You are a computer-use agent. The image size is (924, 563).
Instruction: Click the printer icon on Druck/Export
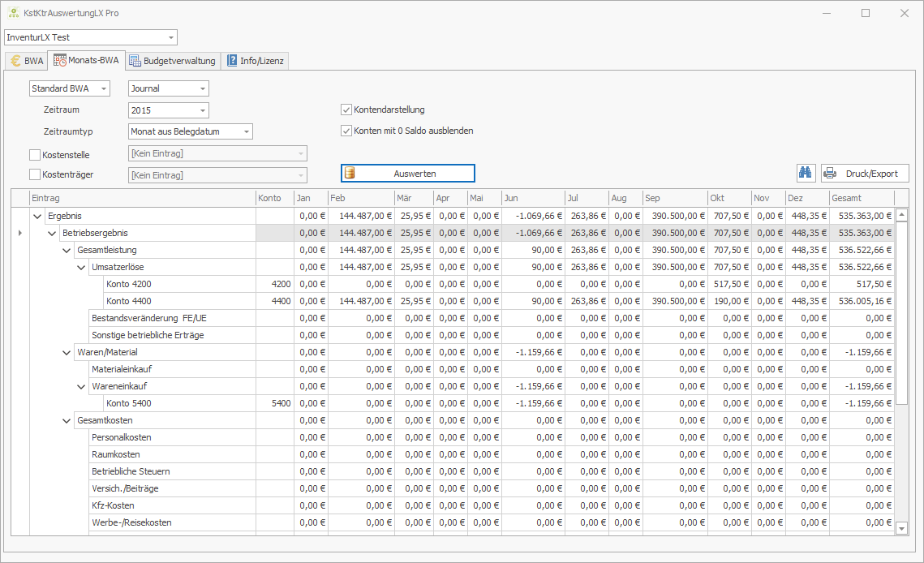(830, 173)
